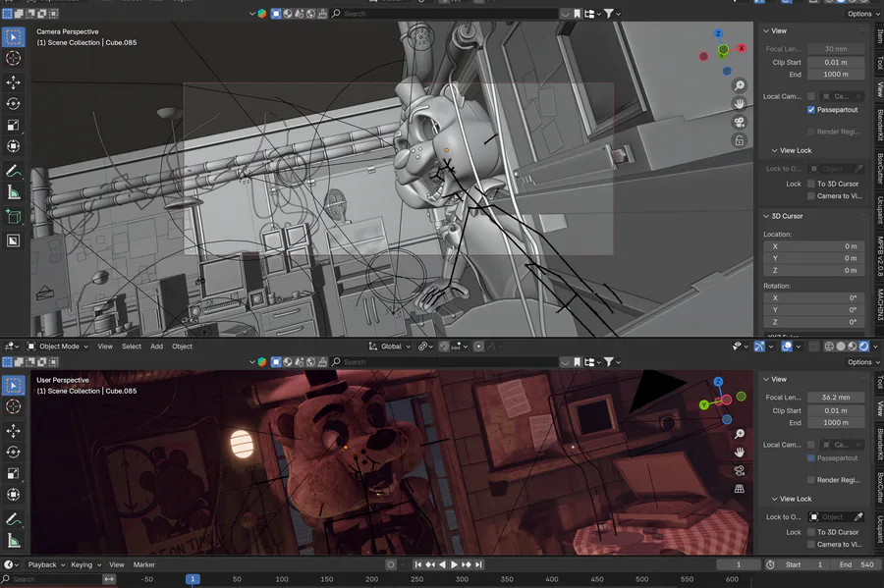Select the Move tool in bottom viewport
This screenshot has width=884, height=588.
(x=13, y=431)
